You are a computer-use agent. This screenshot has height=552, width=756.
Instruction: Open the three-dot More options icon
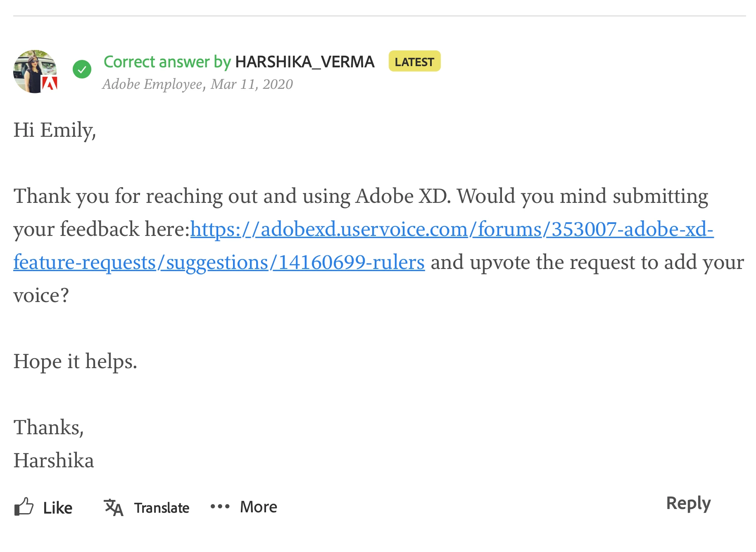point(220,507)
